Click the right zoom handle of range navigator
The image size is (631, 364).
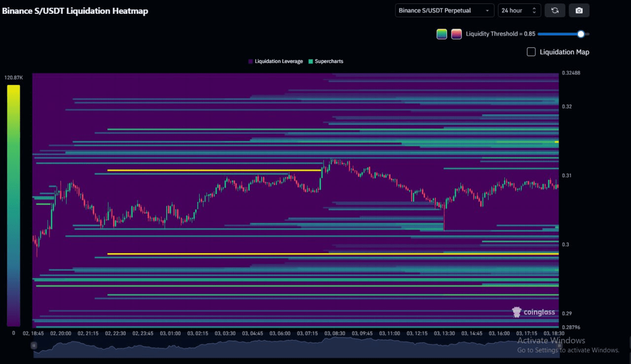560,346
